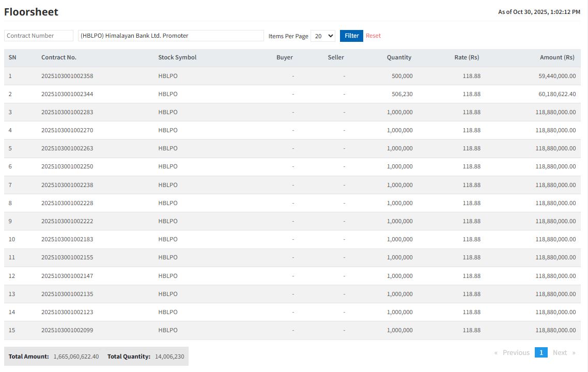This screenshot has width=588, height=372.
Task: Click the red Reset link
Action: point(373,36)
